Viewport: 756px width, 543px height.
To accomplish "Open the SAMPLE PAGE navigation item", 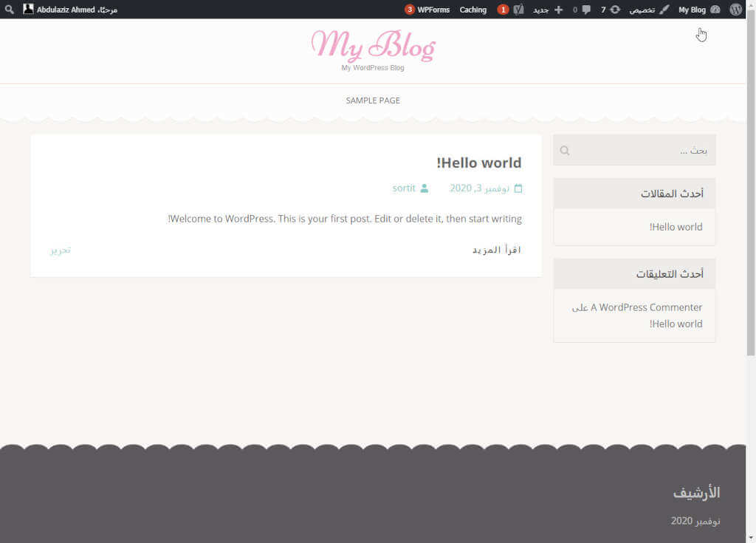I will pyautogui.click(x=373, y=100).
